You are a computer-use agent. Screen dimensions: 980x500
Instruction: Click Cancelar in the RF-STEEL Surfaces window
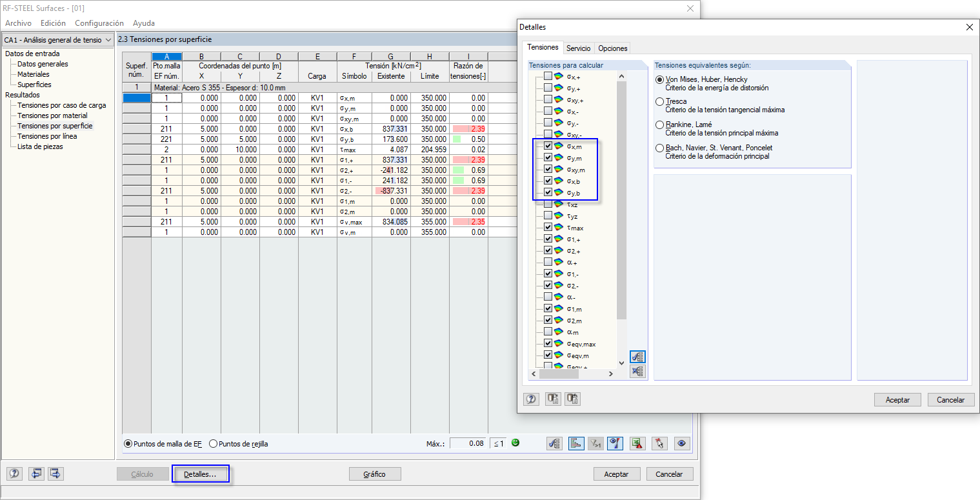click(669, 474)
